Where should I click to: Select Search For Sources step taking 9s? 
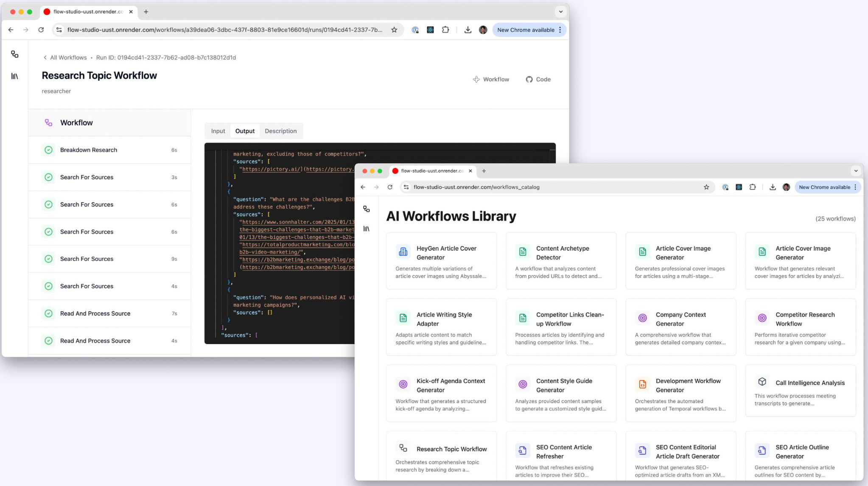pyautogui.click(x=109, y=259)
